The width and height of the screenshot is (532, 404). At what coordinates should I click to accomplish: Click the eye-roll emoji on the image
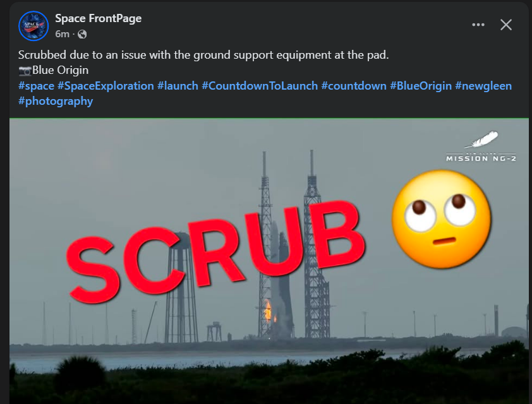[441, 219]
